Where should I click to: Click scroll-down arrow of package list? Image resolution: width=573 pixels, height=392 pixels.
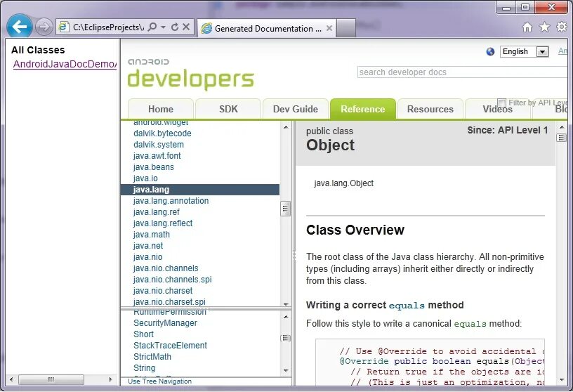pyautogui.click(x=286, y=303)
